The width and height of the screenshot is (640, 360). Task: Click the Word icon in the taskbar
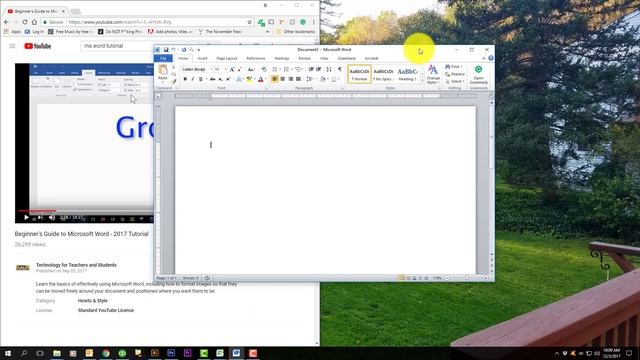(x=236, y=353)
